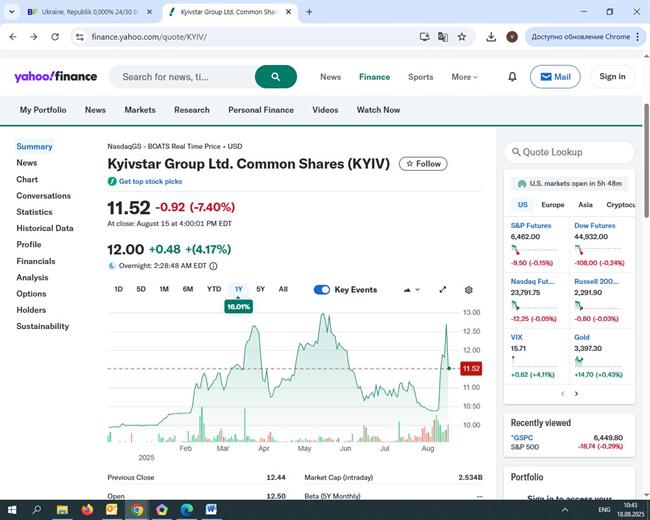Open Windows taskbar search

pos(36,510)
